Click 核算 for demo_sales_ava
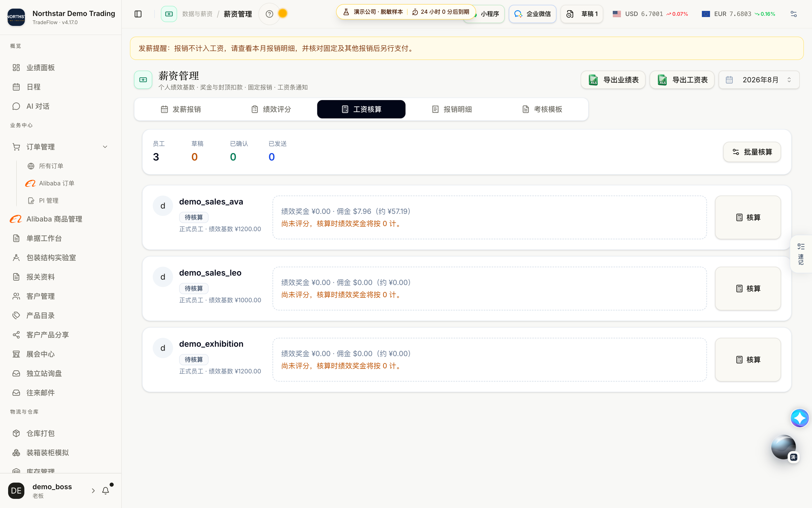The height and width of the screenshot is (508, 812). click(748, 217)
